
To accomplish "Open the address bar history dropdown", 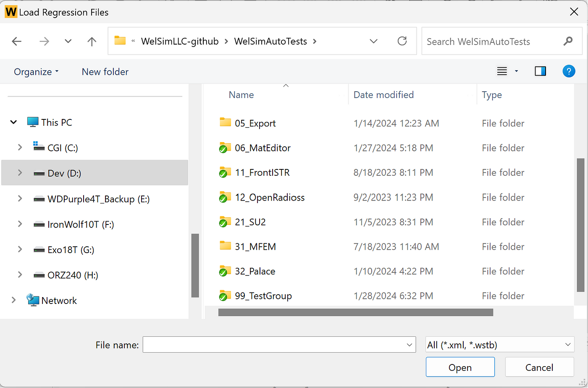I will [x=373, y=41].
